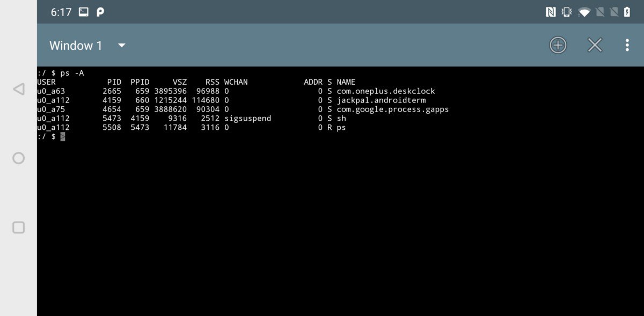Click RSS value 96988

tap(208, 91)
